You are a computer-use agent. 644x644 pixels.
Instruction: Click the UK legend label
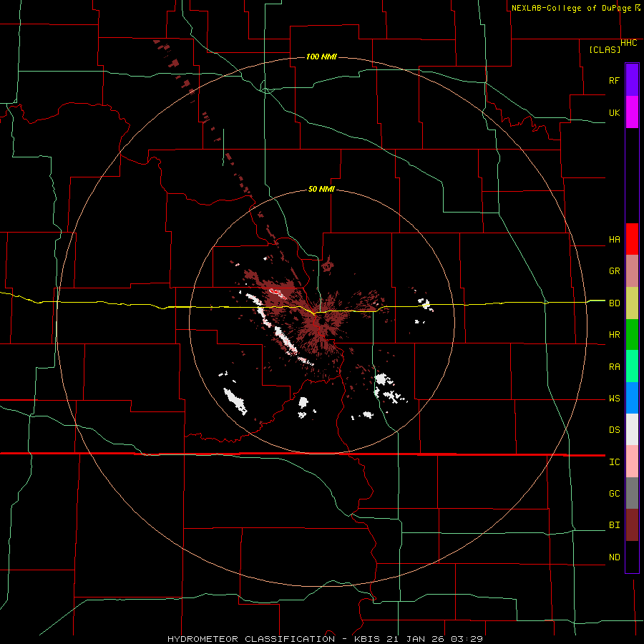click(614, 112)
